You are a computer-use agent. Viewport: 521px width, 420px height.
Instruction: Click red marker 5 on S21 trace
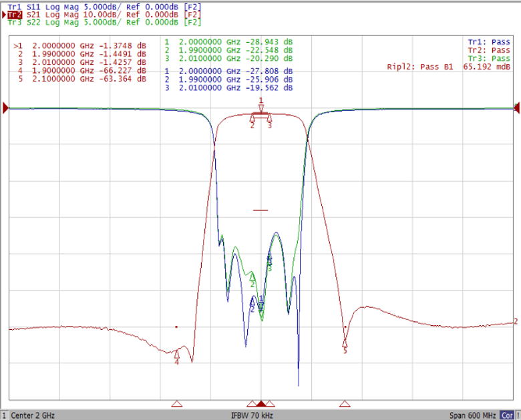click(x=345, y=343)
